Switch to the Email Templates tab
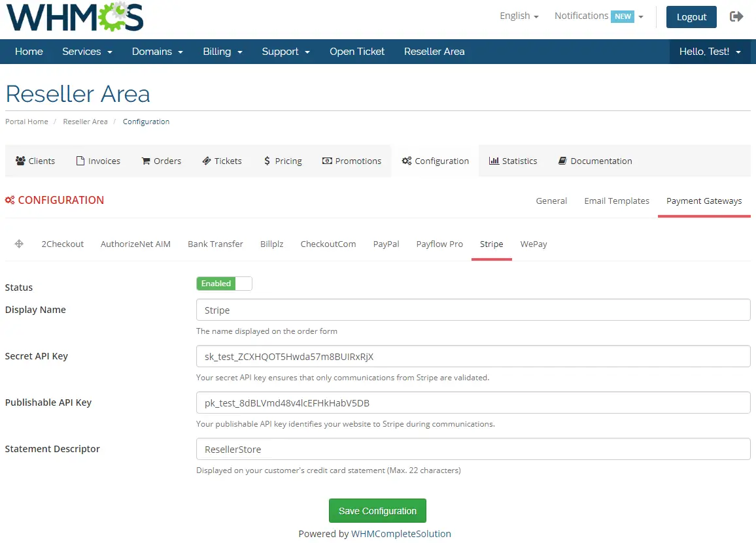Screen dimensions: 756x543 [616, 201]
